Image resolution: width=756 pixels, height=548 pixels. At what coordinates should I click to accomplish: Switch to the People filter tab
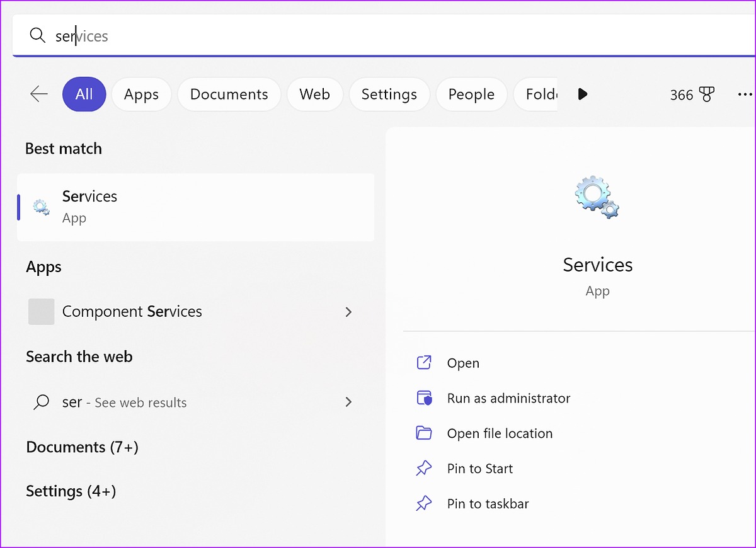[x=471, y=94]
